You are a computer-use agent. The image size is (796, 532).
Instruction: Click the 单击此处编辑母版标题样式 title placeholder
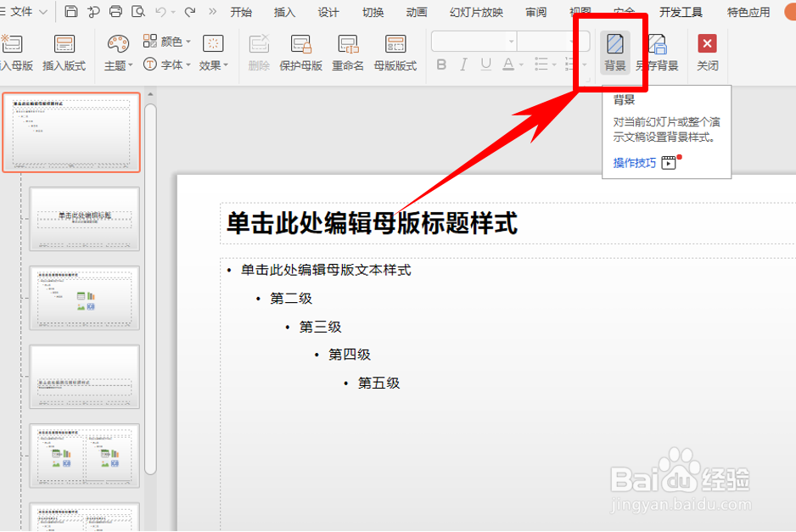(372, 223)
